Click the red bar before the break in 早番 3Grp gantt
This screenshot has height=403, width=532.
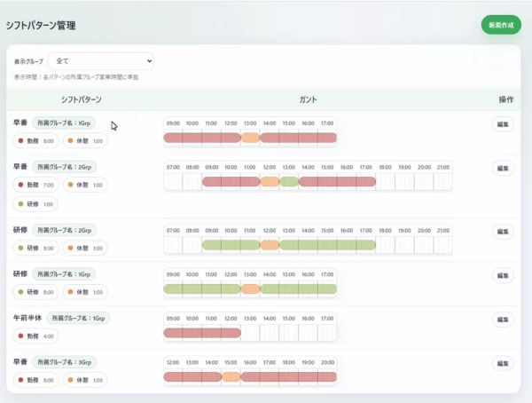[x=192, y=376]
